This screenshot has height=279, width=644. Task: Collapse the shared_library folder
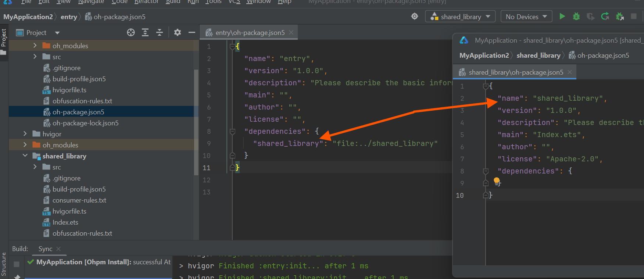(25, 156)
